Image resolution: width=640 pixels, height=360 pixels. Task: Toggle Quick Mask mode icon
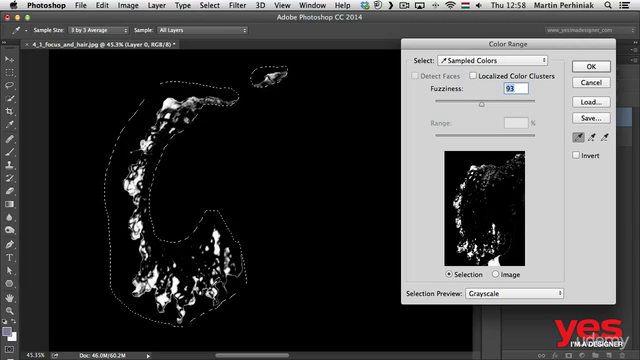pyautogui.click(x=9, y=350)
